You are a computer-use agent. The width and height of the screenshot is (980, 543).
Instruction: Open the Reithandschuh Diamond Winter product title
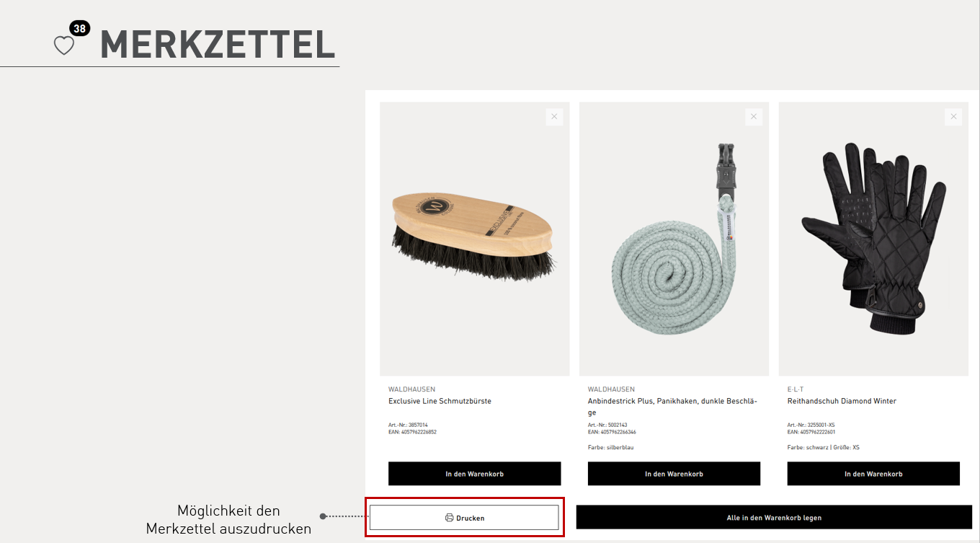click(842, 401)
